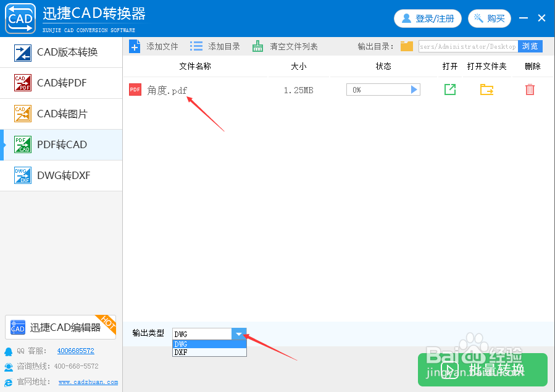Open the www.cadzhuan.com website link
The width and height of the screenshot is (555, 392).
(88, 382)
